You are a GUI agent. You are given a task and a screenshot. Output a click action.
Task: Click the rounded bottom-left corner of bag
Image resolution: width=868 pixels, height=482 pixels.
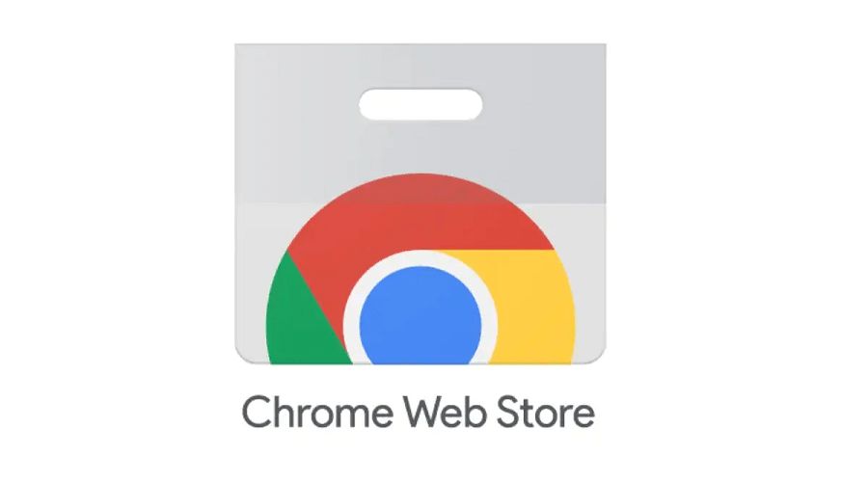click(x=242, y=357)
